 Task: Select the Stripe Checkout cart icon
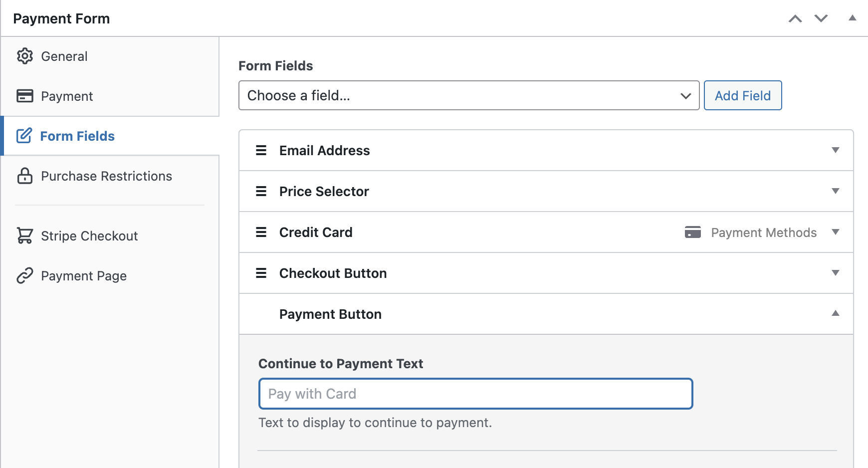[x=25, y=235]
